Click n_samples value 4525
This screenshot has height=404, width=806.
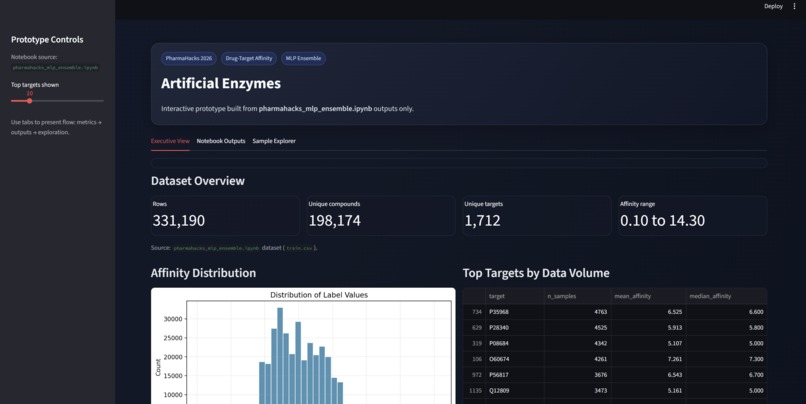577,327
